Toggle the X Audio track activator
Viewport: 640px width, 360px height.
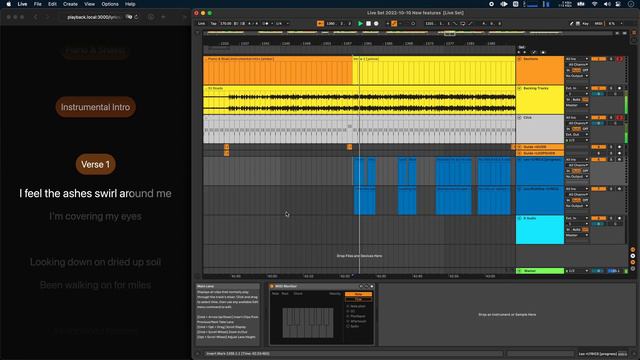point(599,218)
